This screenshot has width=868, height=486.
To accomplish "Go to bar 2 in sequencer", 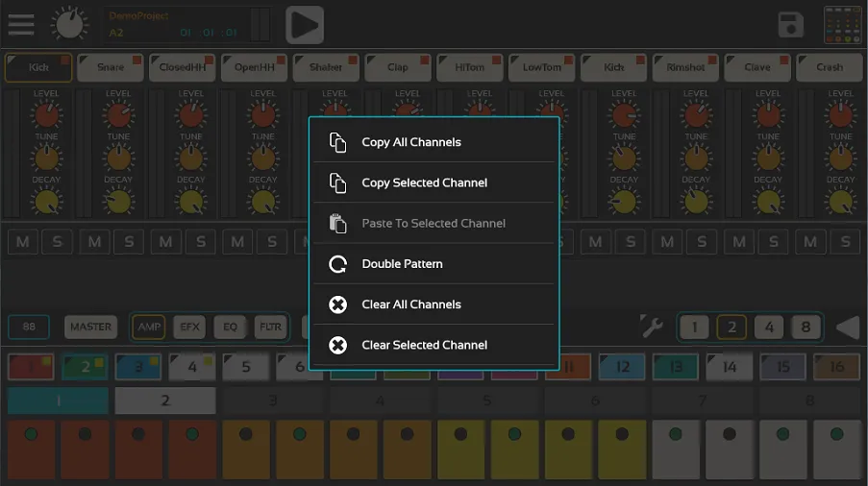I will tap(165, 401).
